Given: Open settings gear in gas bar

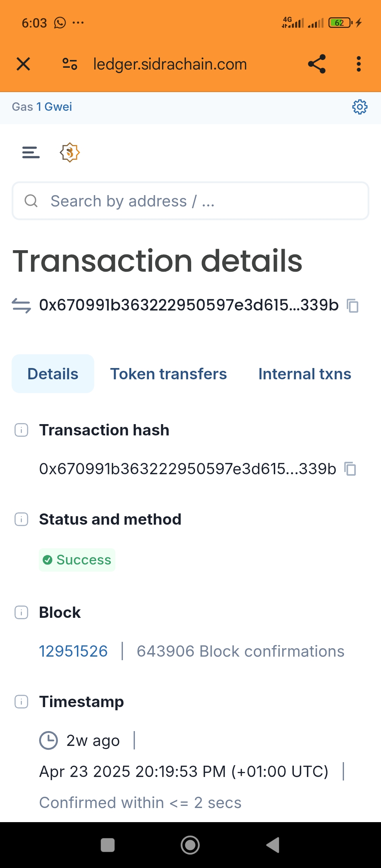Looking at the screenshot, I should pyautogui.click(x=359, y=107).
